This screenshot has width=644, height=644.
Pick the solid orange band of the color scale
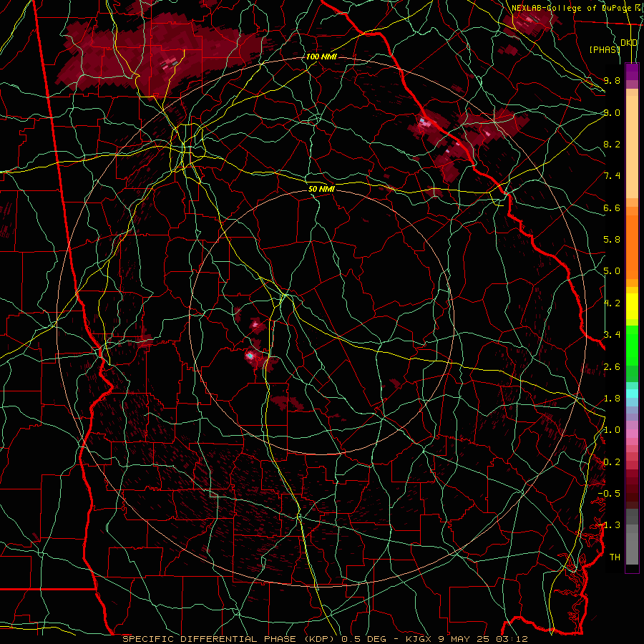click(632, 248)
